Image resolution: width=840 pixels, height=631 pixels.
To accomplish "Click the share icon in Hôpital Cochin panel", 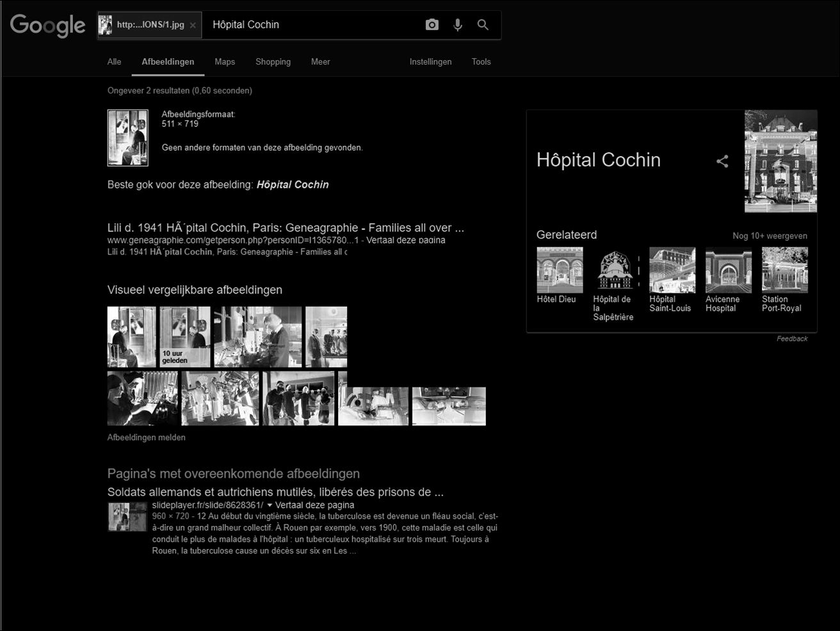I will [722, 161].
